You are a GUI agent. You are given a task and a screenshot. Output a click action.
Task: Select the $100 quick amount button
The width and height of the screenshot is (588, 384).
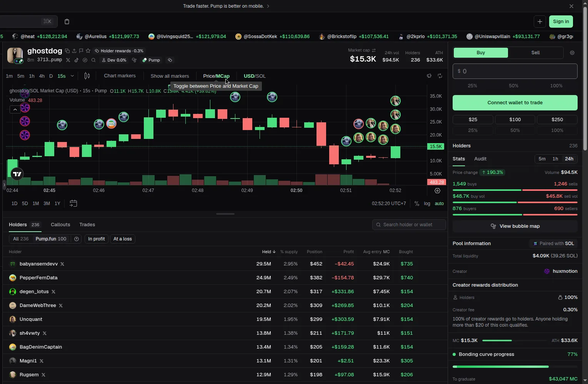point(515,120)
